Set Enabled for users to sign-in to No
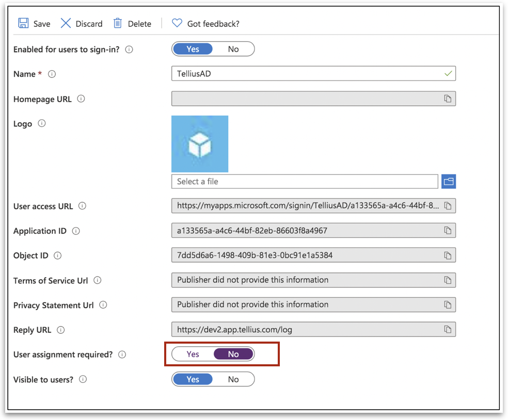Image resolution: width=508 pixels, height=420 pixels. [x=233, y=49]
